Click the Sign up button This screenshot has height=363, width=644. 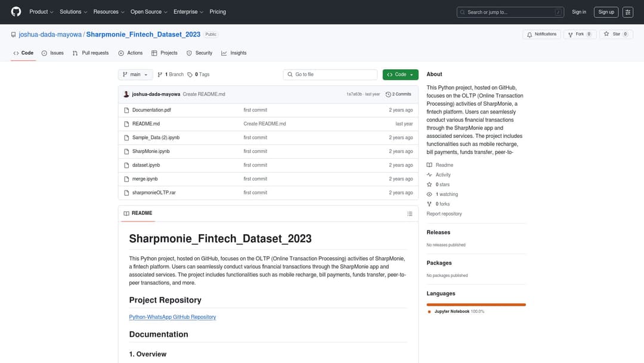click(606, 12)
